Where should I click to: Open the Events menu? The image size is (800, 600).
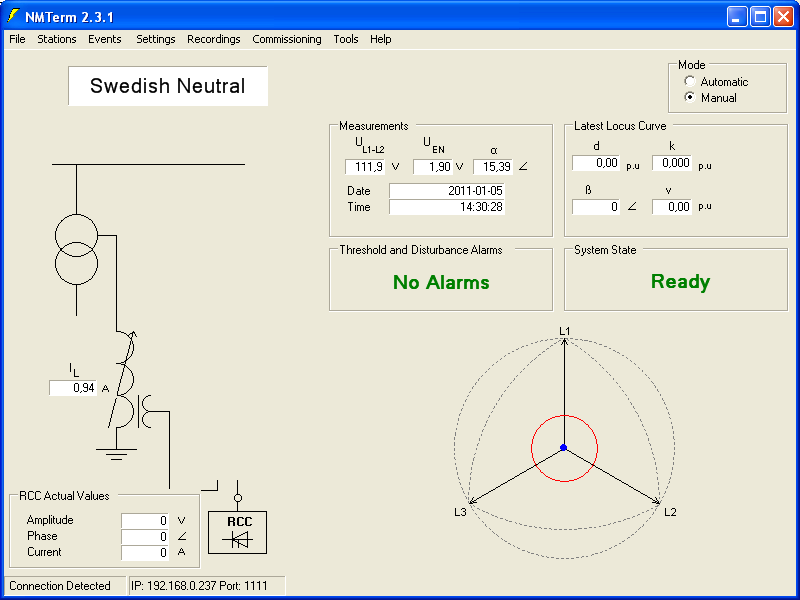[105, 39]
